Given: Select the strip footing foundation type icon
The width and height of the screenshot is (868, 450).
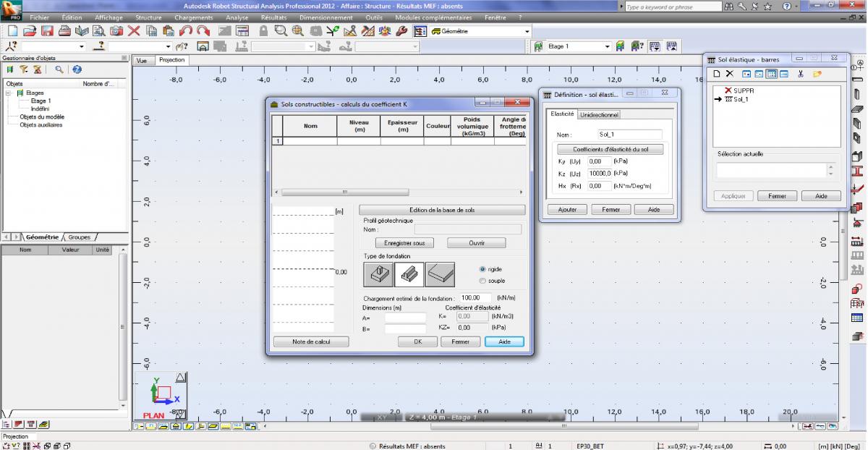Looking at the screenshot, I should pos(409,274).
